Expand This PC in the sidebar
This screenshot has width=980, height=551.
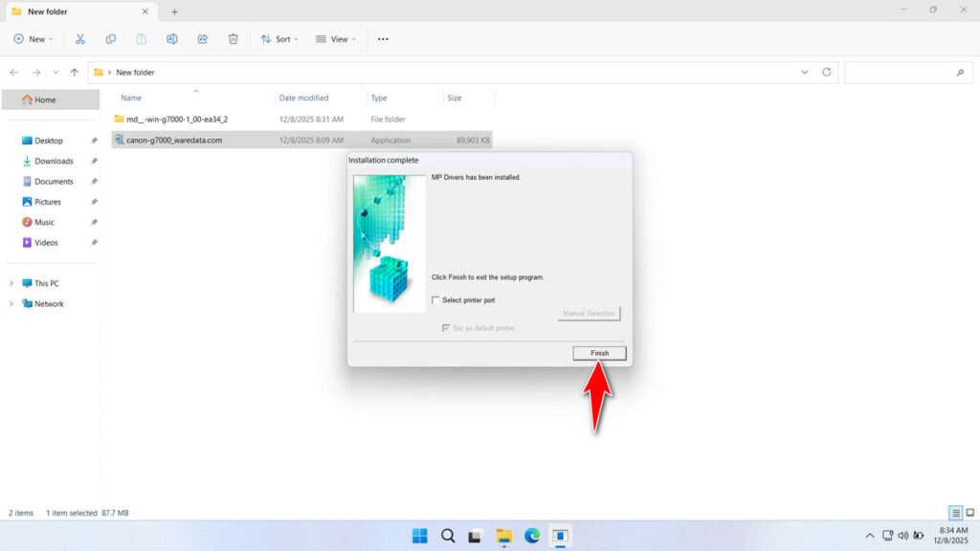(x=12, y=282)
